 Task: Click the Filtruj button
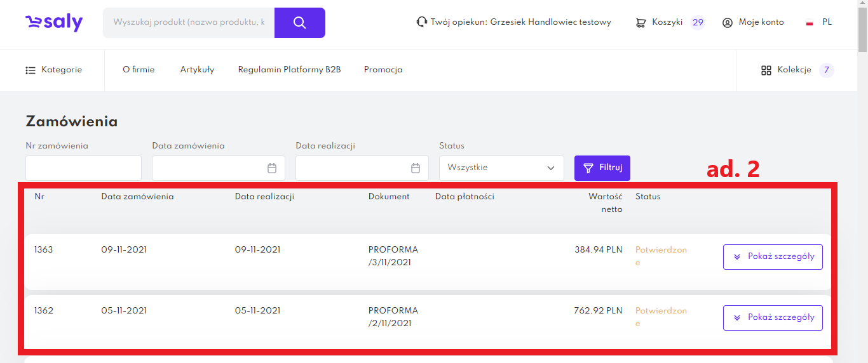click(602, 168)
